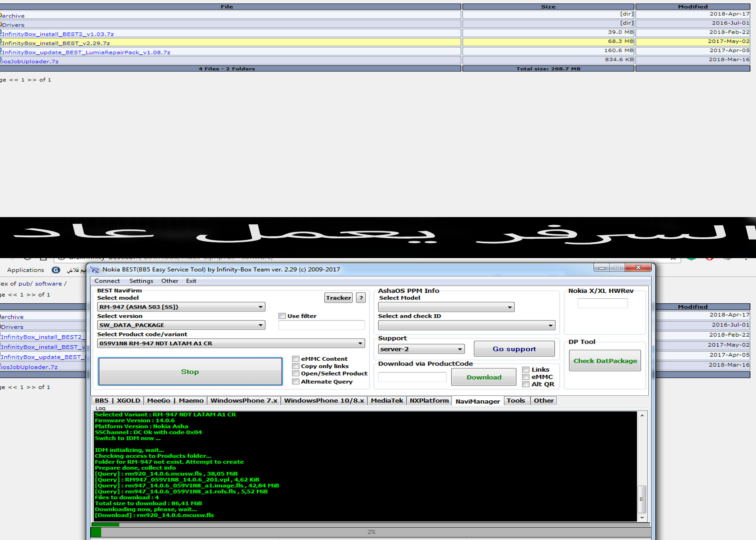
Task: Open InfinityBox_update_BEST_LumiaRepairPack_v1.08.7z link
Action: point(86,53)
